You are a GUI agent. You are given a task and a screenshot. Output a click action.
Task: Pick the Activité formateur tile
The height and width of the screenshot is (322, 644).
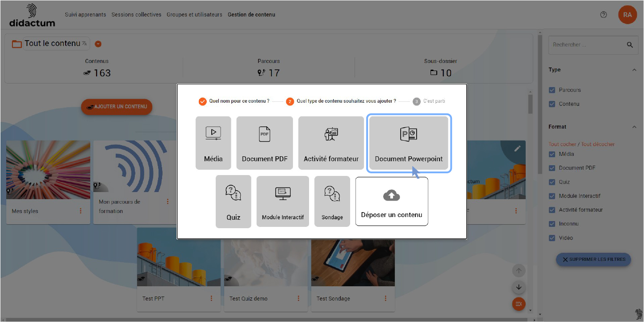331,143
